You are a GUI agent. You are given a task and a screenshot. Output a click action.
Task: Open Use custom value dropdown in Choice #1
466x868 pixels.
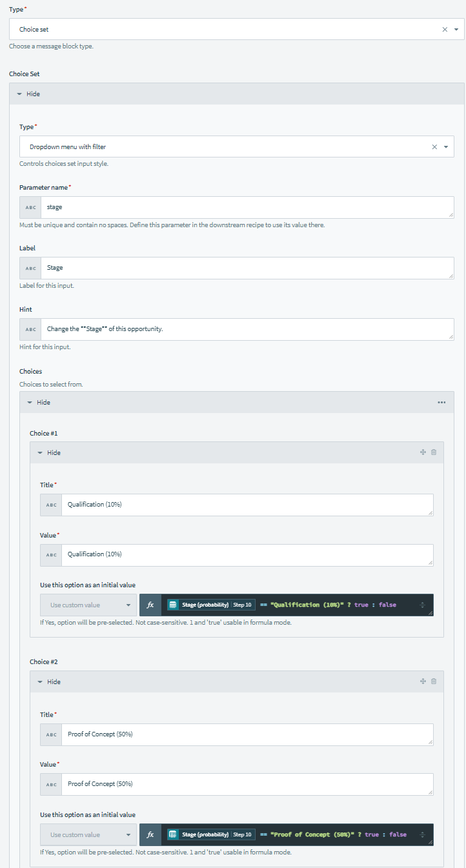pyautogui.click(x=88, y=605)
